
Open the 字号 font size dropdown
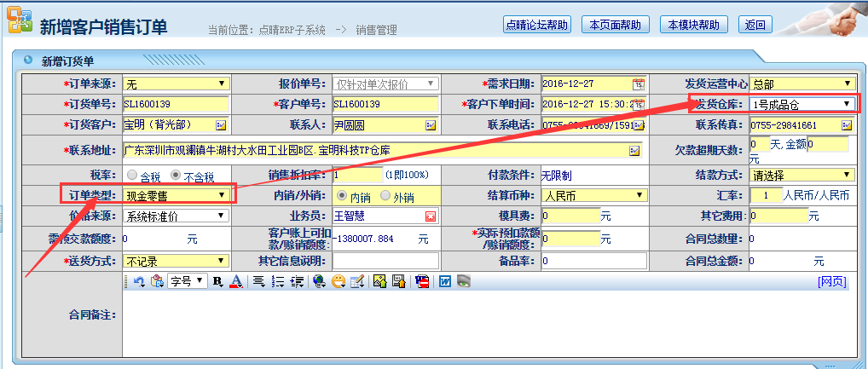tap(188, 281)
